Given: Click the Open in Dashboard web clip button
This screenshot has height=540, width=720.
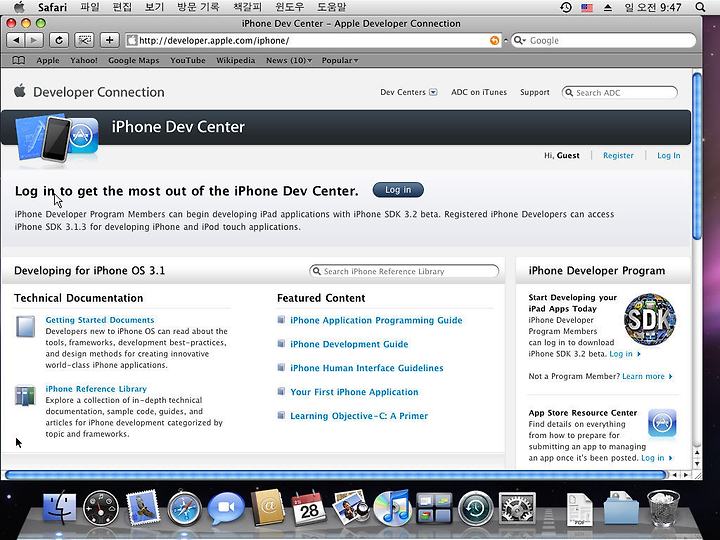Looking at the screenshot, I should tap(84, 40).
